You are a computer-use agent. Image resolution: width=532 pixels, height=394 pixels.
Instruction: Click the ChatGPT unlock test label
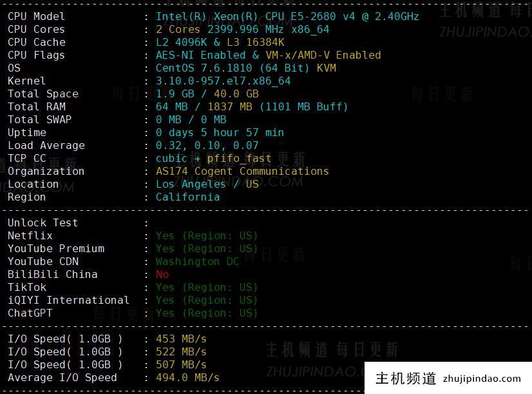[30, 313]
